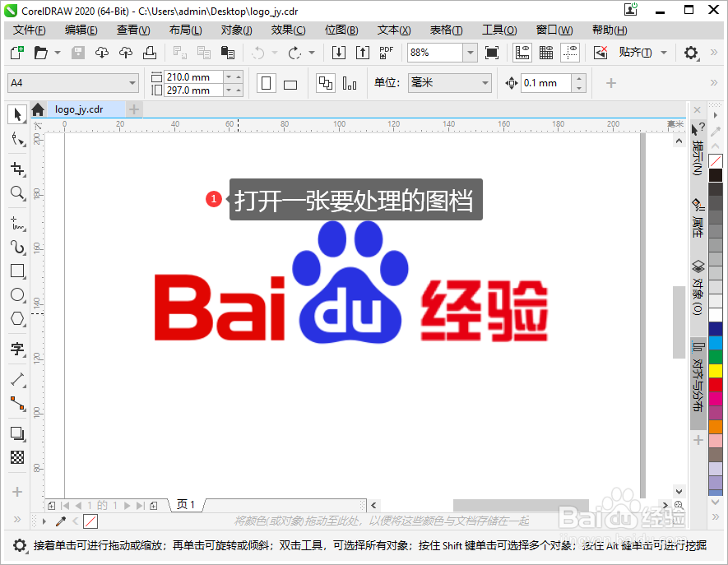Select the Shape edit tool
This screenshot has height=565, width=728.
tap(17, 139)
